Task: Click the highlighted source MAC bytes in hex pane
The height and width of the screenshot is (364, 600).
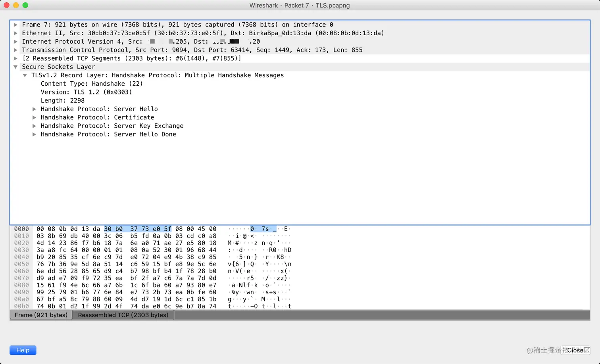Action: tap(138, 229)
